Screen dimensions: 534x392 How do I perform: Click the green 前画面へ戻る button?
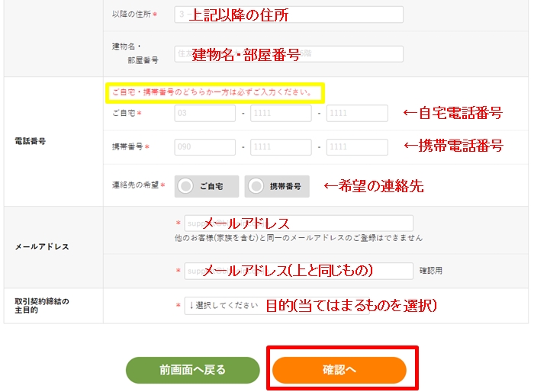[193, 370]
